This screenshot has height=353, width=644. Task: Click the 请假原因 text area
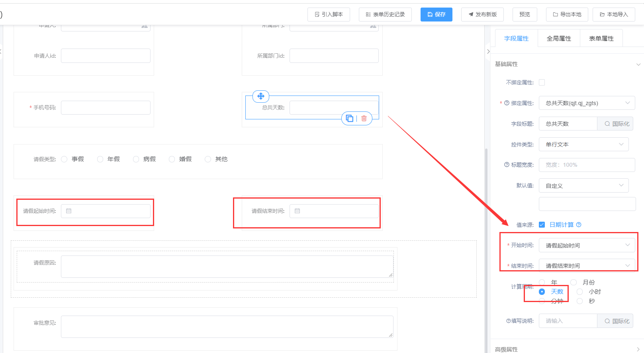point(227,267)
